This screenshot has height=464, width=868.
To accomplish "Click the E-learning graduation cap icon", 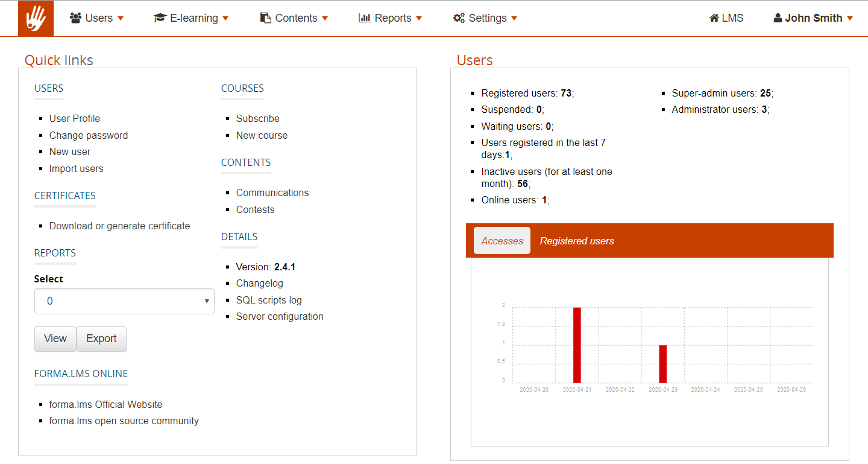I will coord(160,18).
